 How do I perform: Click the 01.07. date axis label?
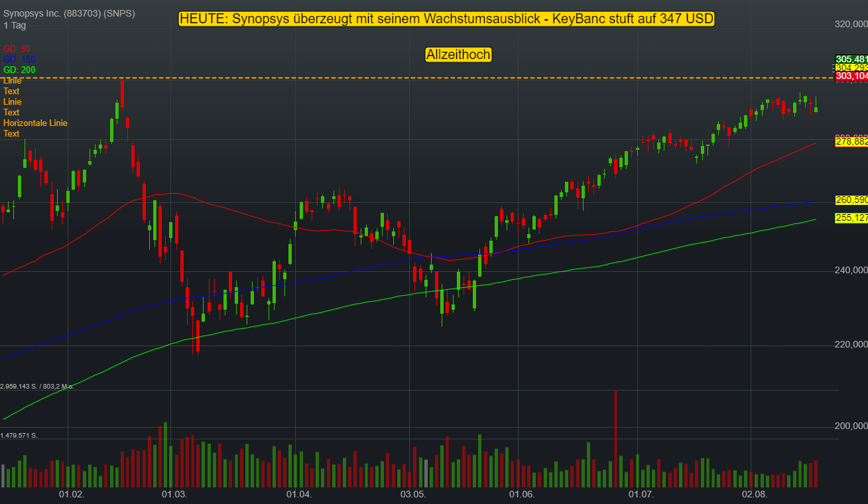[641, 495]
